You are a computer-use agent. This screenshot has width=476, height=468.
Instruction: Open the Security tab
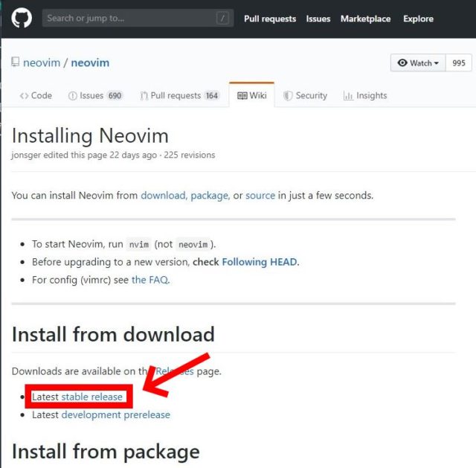305,95
